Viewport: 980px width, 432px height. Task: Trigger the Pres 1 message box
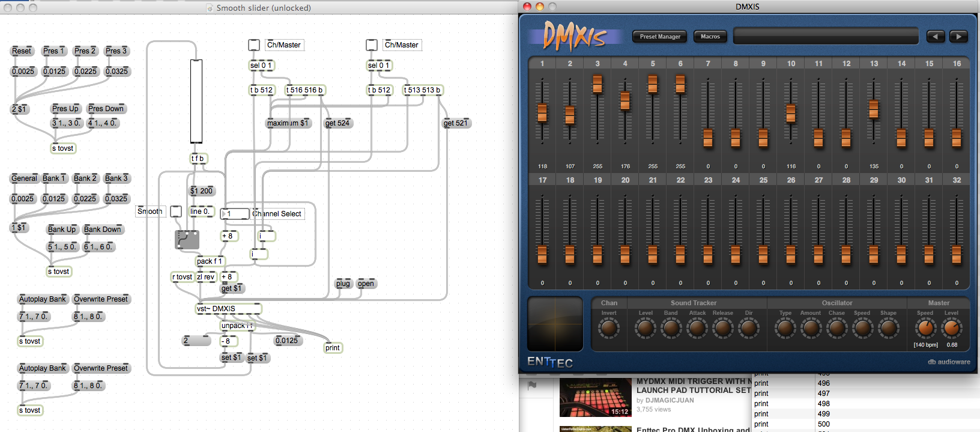click(x=53, y=51)
